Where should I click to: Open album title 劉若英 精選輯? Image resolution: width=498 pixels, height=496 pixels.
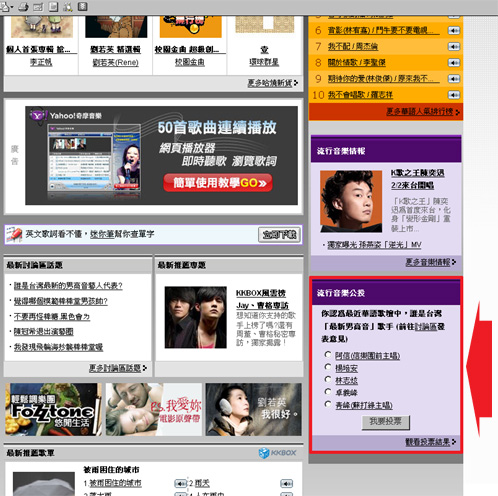click(x=115, y=50)
